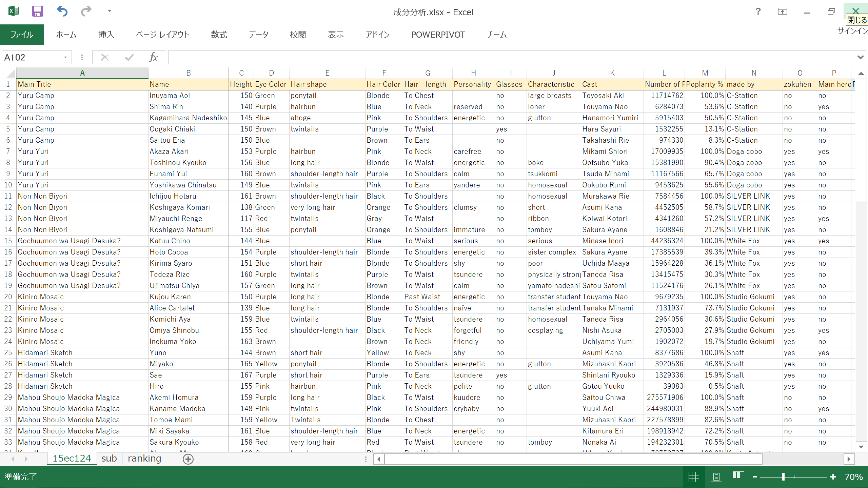The height and width of the screenshot is (488, 868).
Task: Redo the last undone action
Action: [86, 12]
